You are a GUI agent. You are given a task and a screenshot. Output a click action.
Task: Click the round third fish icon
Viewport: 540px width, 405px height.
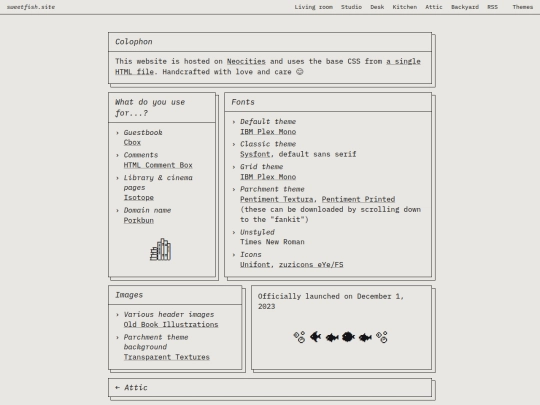(348, 337)
